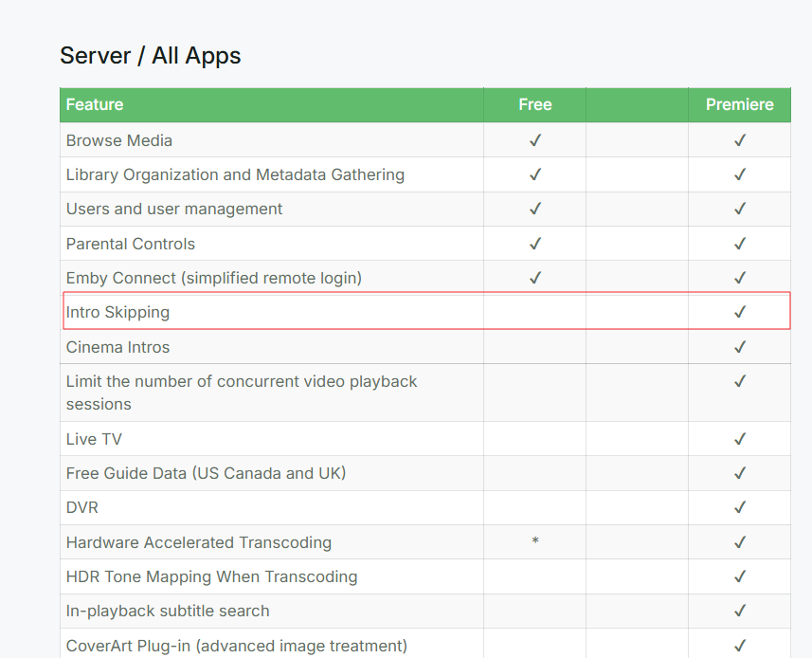Screen dimensions: 812x658
Task: Click Premiere checkmark for Hardware Accelerated Transcoding
Action: click(x=739, y=542)
